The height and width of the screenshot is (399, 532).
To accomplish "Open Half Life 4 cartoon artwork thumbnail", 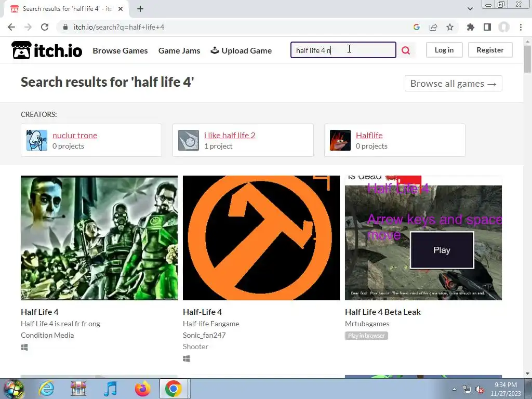I will (99, 238).
